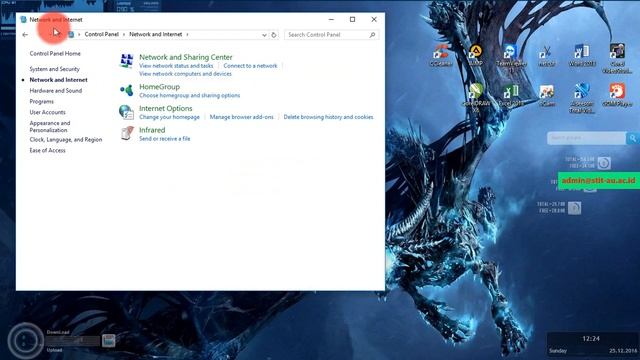Open the Games desktop shortcut
Screen dimensions: 640x360
point(547,96)
